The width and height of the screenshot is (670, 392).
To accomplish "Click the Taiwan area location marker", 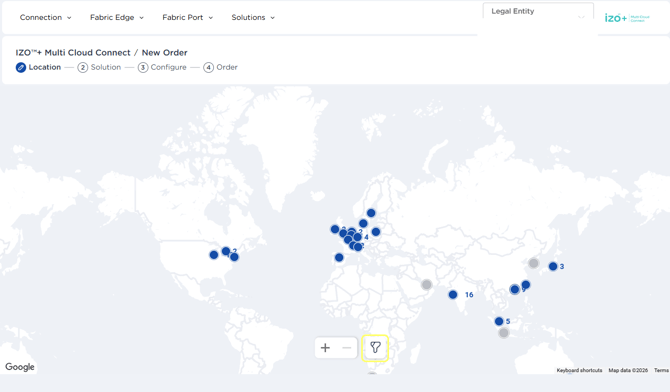I will coord(526,284).
